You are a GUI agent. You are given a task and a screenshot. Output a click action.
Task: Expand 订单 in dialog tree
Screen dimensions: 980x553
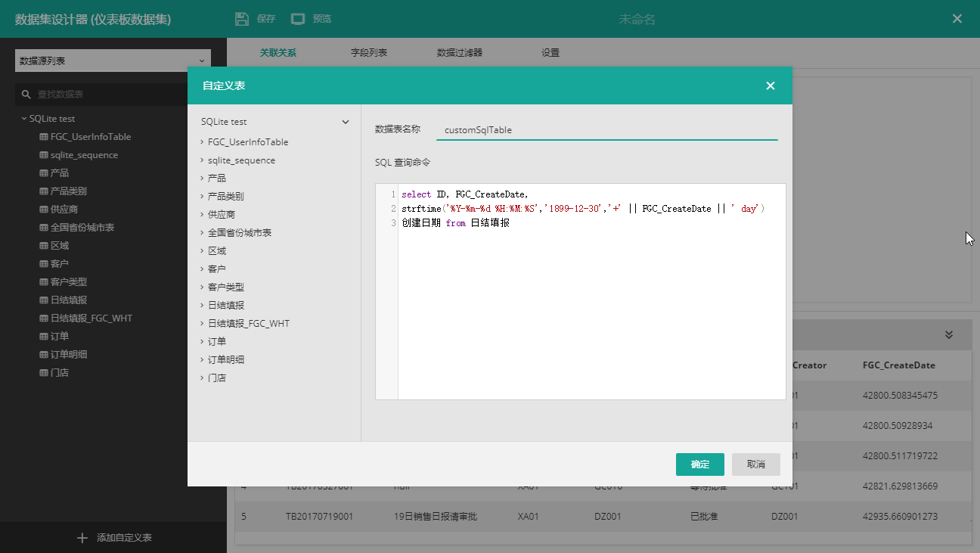[202, 341]
